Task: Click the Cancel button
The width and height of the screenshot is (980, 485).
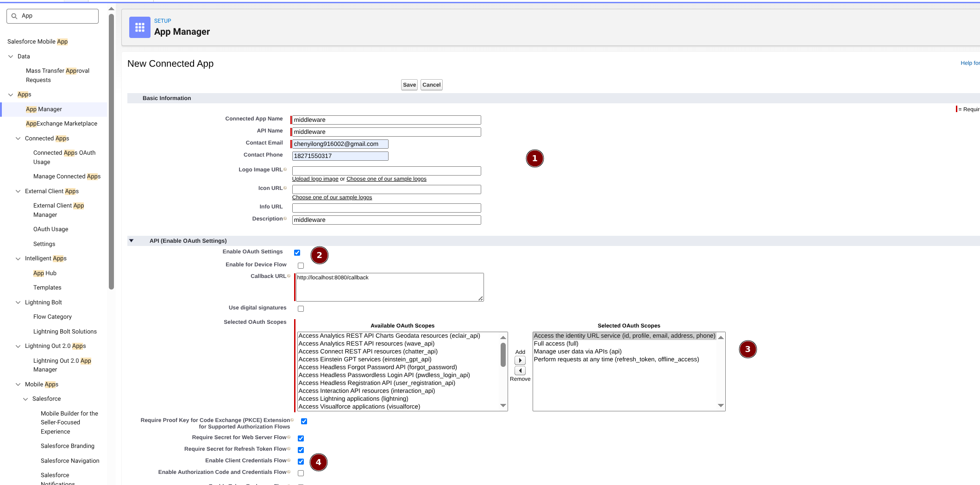Action: point(432,85)
